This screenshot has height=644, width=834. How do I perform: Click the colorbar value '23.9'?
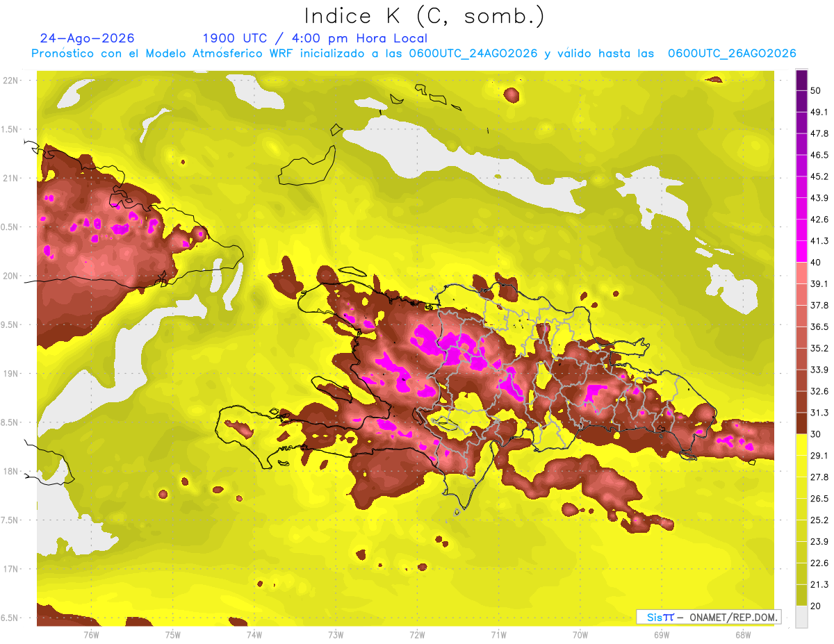[819, 542]
